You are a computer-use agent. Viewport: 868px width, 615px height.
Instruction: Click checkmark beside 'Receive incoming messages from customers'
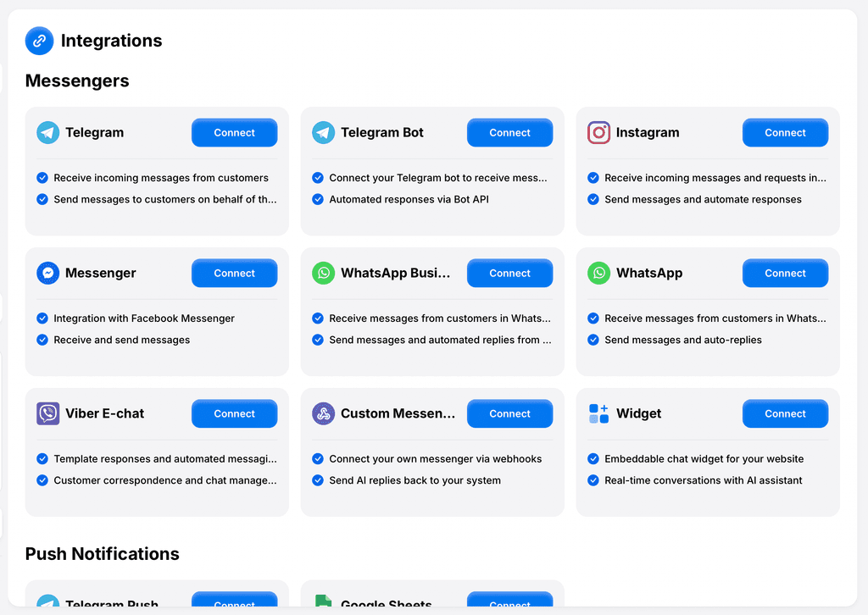42,178
